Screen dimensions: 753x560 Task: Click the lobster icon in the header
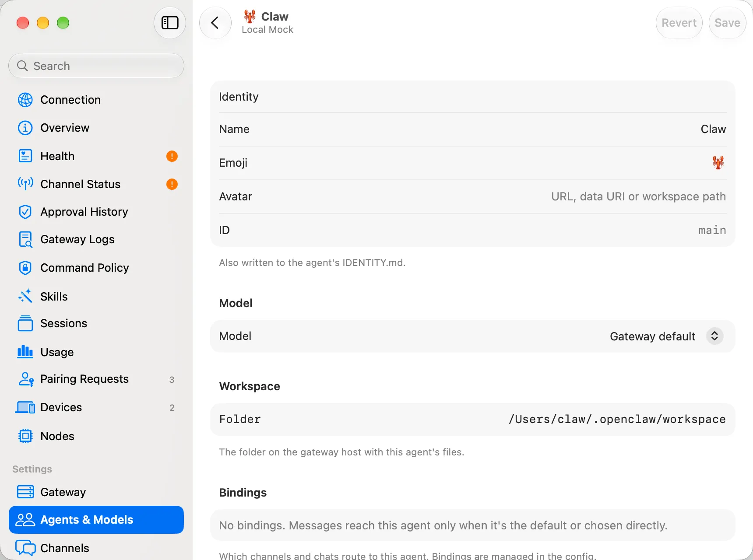[x=250, y=16]
